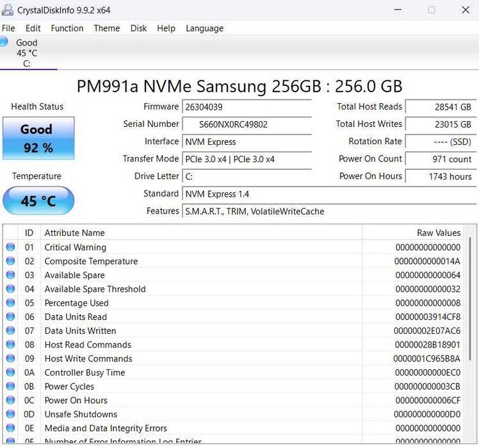
Task: Click Total Host Reads value 28541 GB
Action: (441, 107)
